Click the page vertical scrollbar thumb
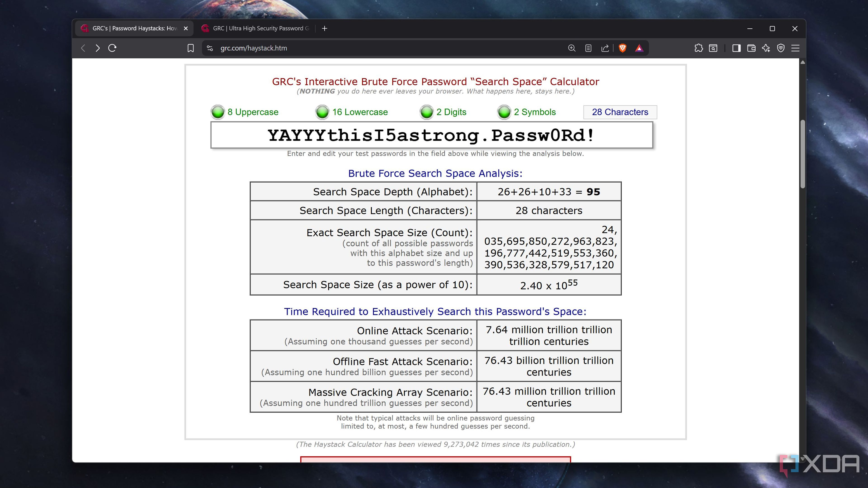 click(803, 154)
